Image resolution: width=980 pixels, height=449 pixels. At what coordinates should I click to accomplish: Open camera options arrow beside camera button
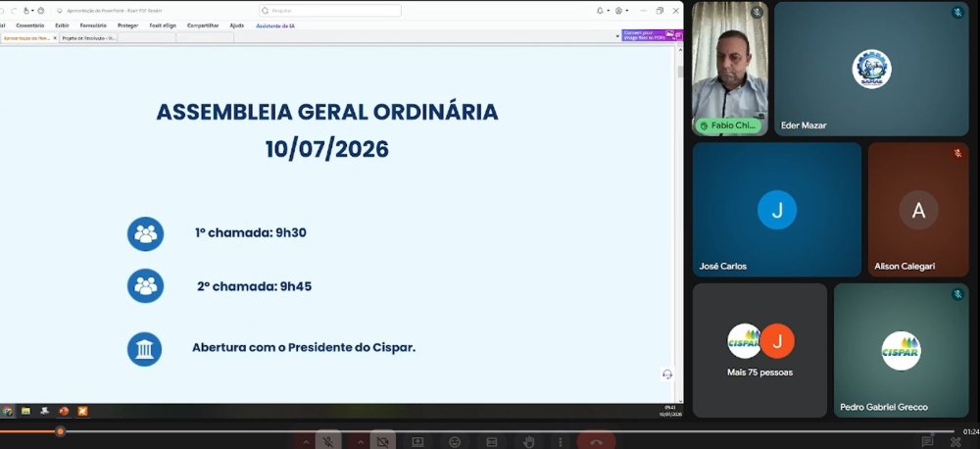[x=360, y=442]
